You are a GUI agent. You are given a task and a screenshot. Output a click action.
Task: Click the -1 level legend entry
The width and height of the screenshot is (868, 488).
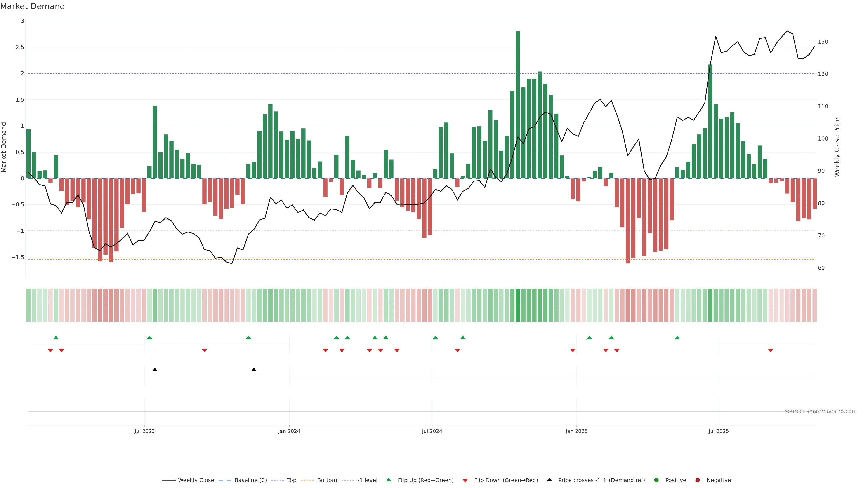367,480
